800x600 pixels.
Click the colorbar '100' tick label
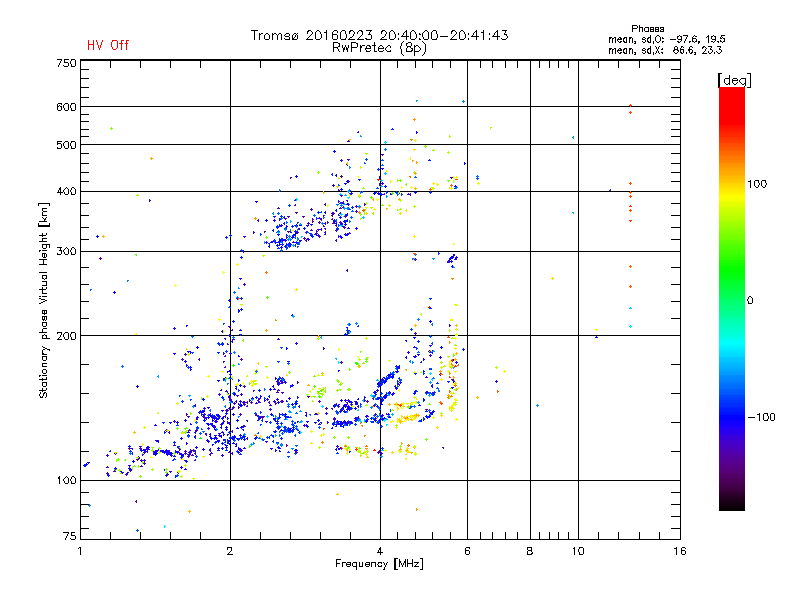757,184
